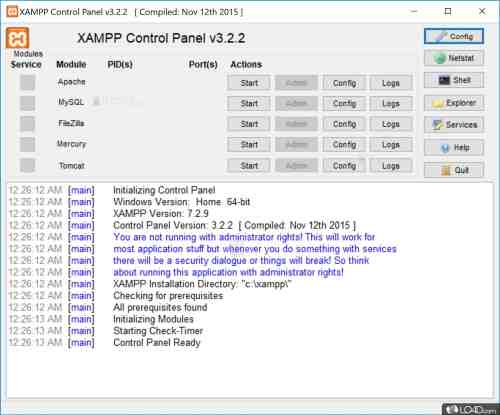
Task: Click the XAMPP logo icon
Action: 17,38
